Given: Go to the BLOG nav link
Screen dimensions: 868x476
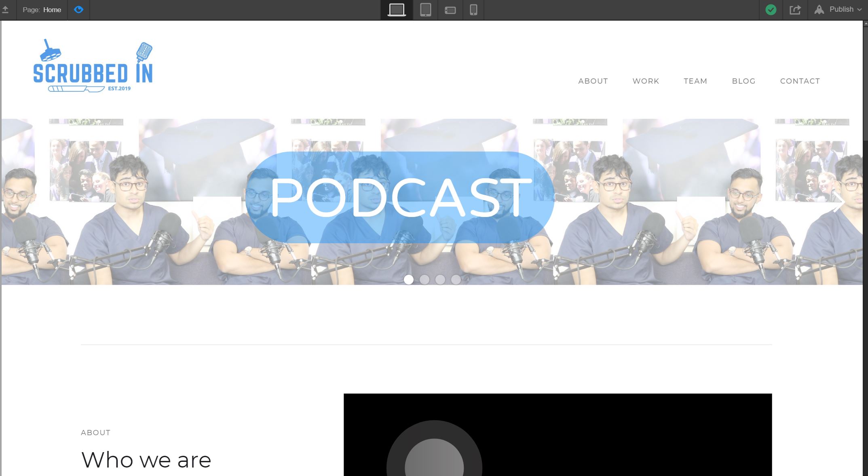Looking at the screenshot, I should [743, 81].
